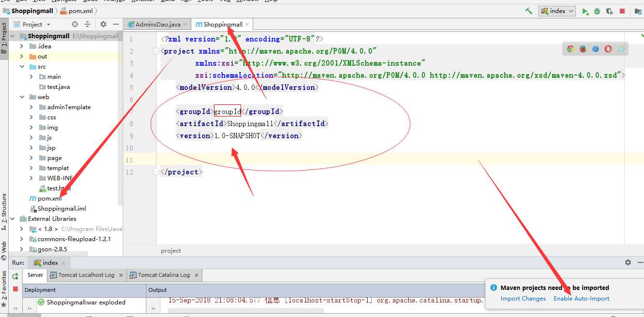The image size is (644, 317).
Task: Select the WEB-INF folder in project tree
Action: pyautogui.click(x=56, y=178)
